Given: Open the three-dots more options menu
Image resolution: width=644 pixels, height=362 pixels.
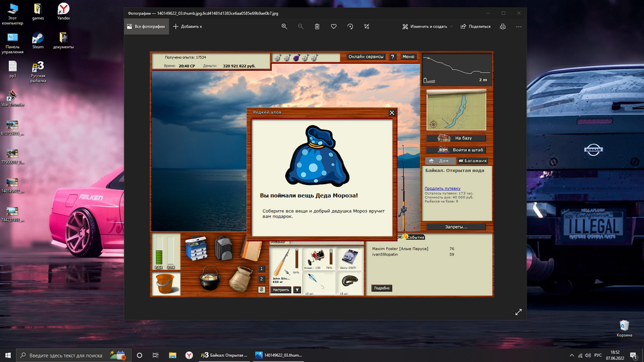Looking at the screenshot, I should pos(518,26).
